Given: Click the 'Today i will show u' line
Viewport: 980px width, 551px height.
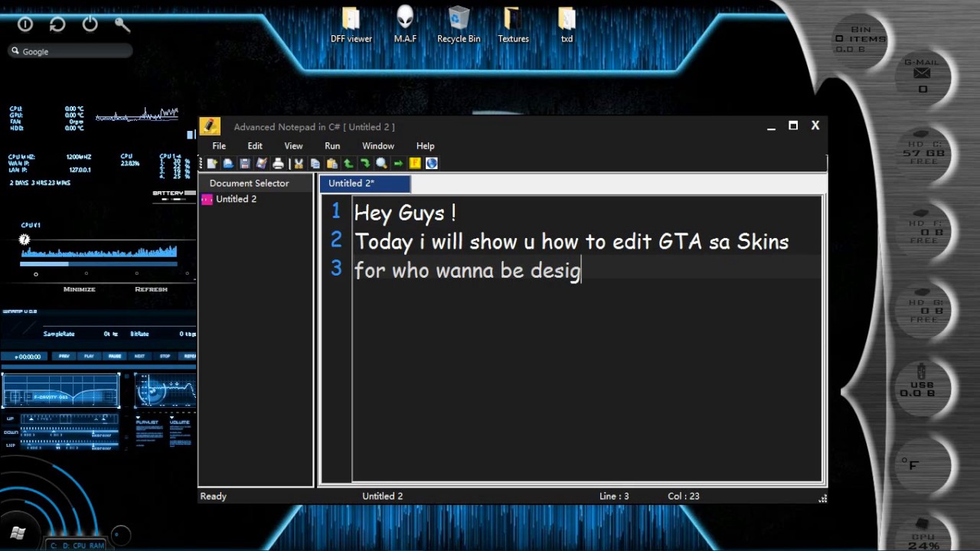Looking at the screenshot, I should [x=571, y=242].
